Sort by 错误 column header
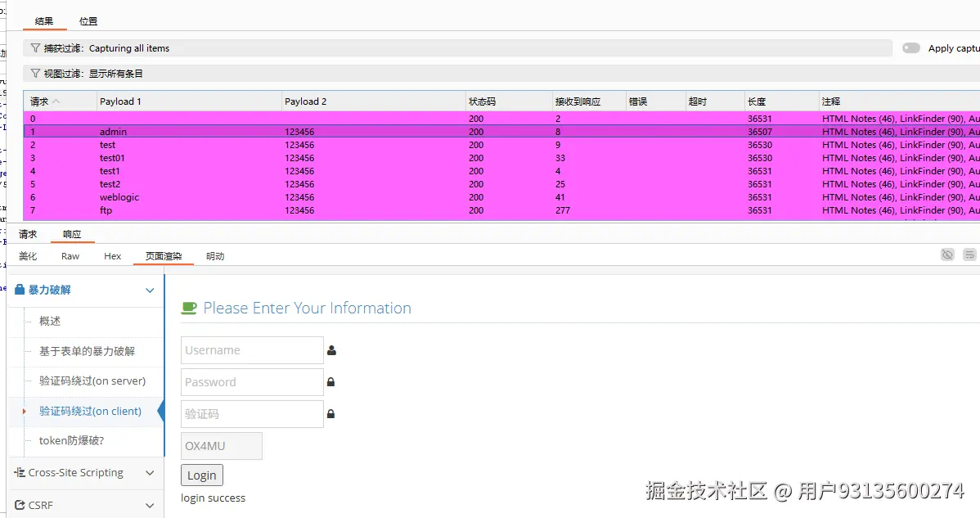980x518 pixels. coord(655,101)
